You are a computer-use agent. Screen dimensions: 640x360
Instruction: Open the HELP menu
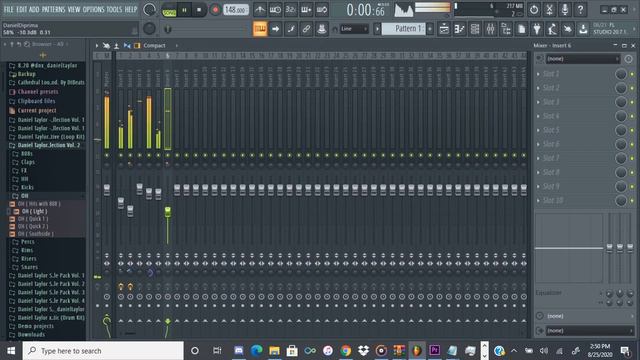131,9
